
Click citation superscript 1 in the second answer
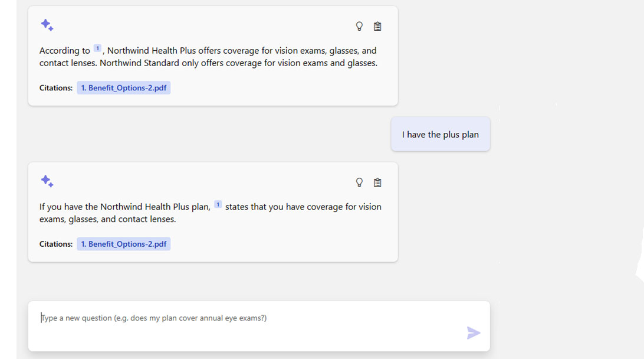coord(218,203)
